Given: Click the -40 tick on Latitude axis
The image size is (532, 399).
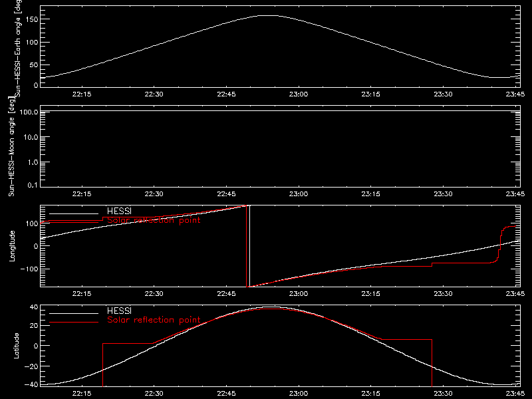Looking at the screenshot, I should click(x=31, y=385).
